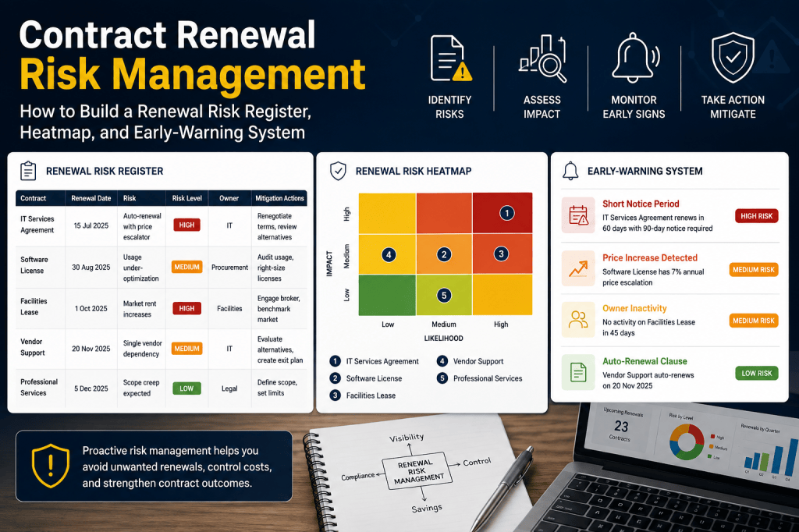Click the 1 Oct 2025 renewal date cell

pos(91,308)
